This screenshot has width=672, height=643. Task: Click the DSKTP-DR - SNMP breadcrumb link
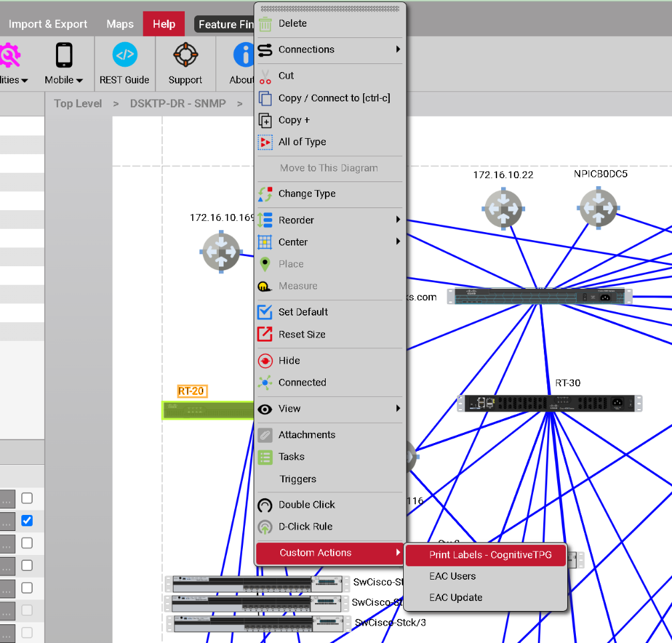point(178,103)
